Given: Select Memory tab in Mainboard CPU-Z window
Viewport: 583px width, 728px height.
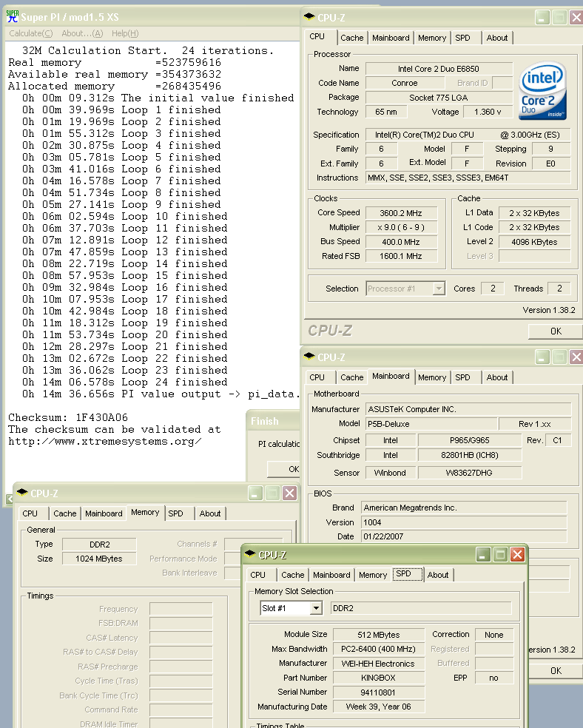Looking at the screenshot, I should click(431, 377).
